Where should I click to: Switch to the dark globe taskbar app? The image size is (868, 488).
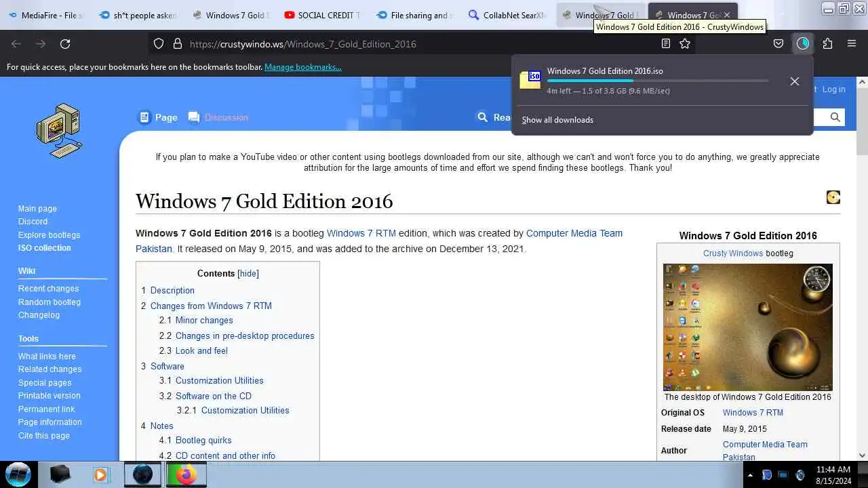tap(142, 474)
